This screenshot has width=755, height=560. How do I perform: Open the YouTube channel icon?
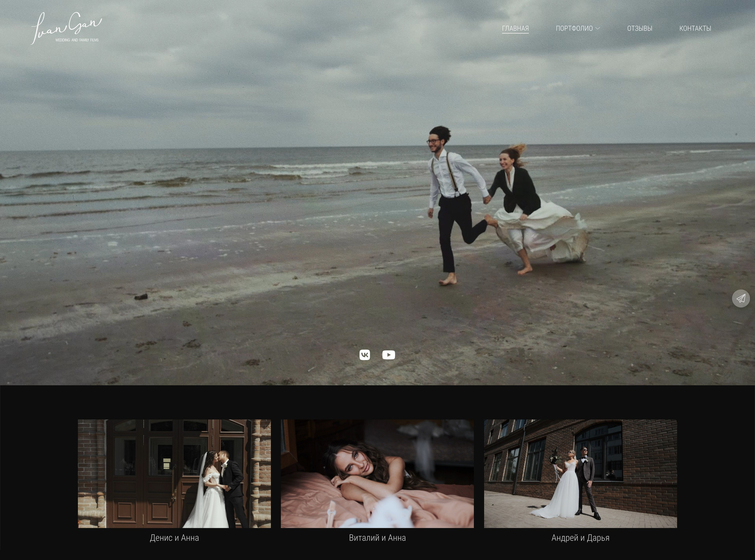[388, 355]
